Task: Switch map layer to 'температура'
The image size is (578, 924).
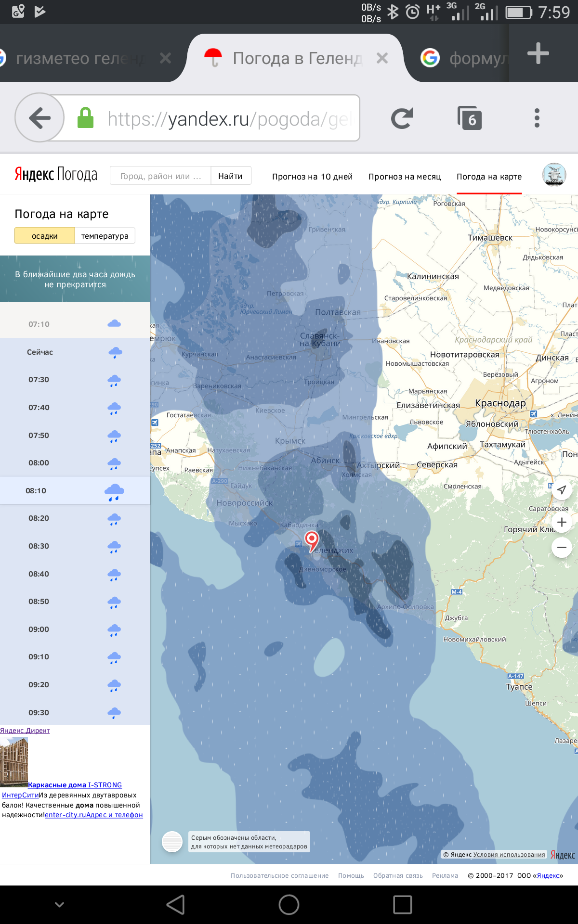Action: tap(105, 236)
